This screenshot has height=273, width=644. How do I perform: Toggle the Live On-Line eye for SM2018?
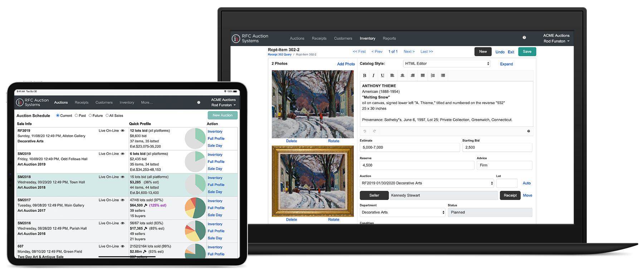[122, 177]
